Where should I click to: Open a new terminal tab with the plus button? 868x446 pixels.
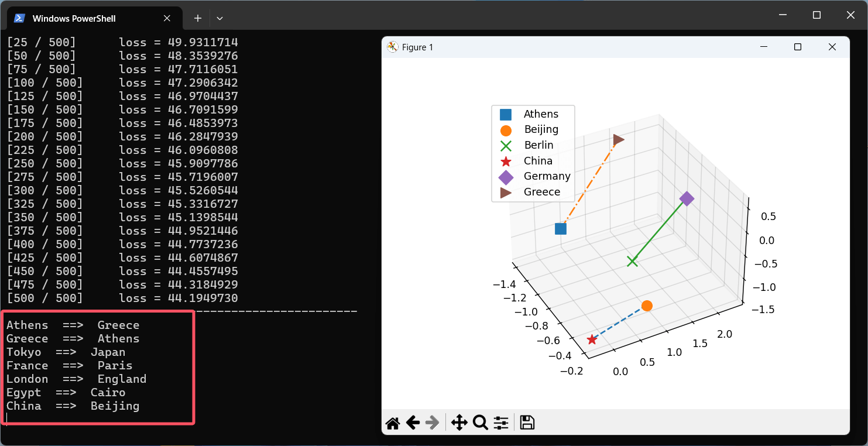point(197,18)
